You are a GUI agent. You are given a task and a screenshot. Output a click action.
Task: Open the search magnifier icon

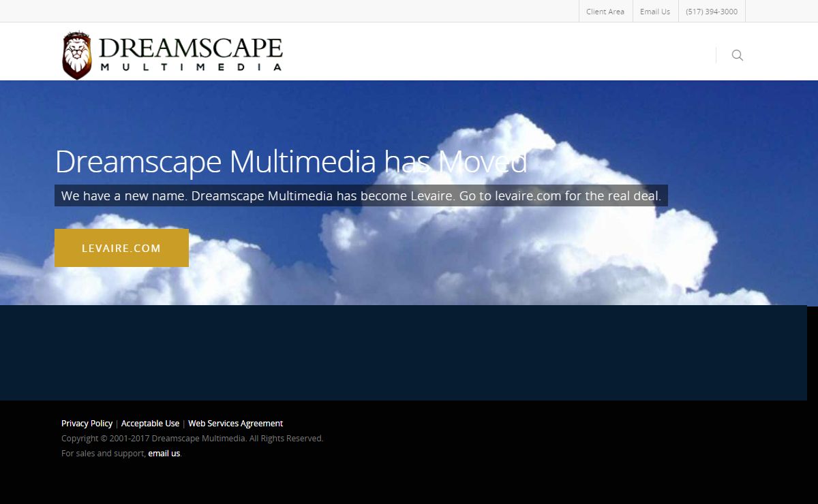coord(737,55)
